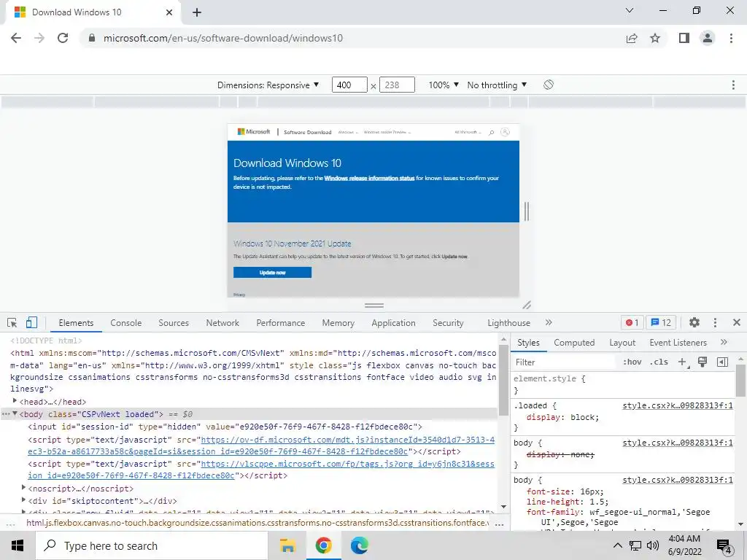Image resolution: width=747 pixels, height=560 pixels.
Task: Click the viewport height field 238
Action: (397, 85)
